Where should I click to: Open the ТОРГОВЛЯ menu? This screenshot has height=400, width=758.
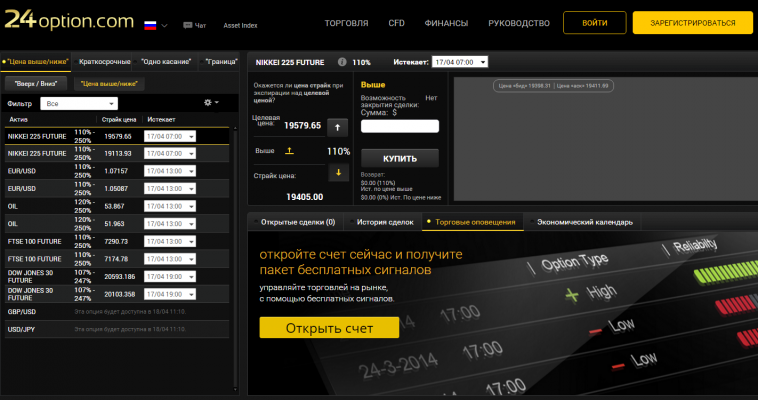coord(346,23)
